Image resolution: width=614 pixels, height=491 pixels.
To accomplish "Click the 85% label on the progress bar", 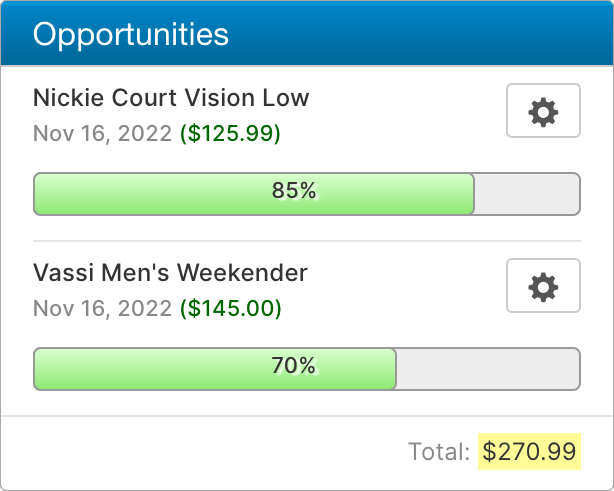I will pos(294,191).
